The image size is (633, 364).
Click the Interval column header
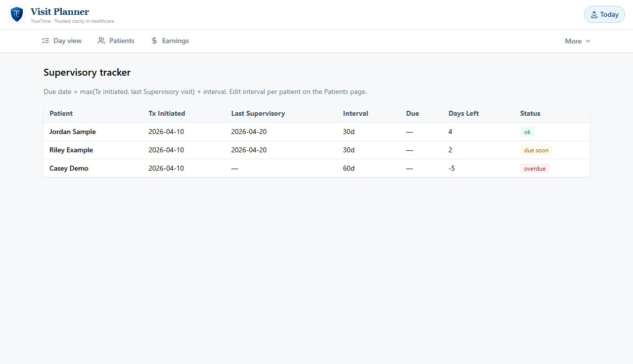[356, 113]
